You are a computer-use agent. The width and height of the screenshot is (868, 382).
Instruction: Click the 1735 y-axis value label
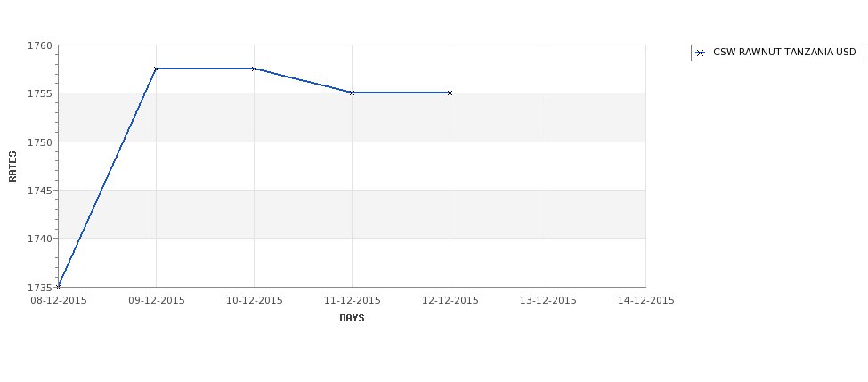[40, 288]
